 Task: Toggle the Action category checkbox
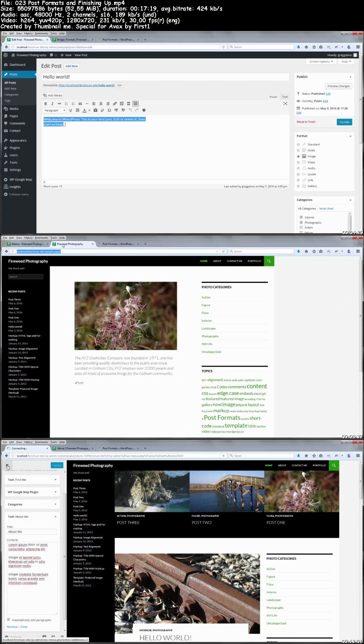tap(301, 227)
